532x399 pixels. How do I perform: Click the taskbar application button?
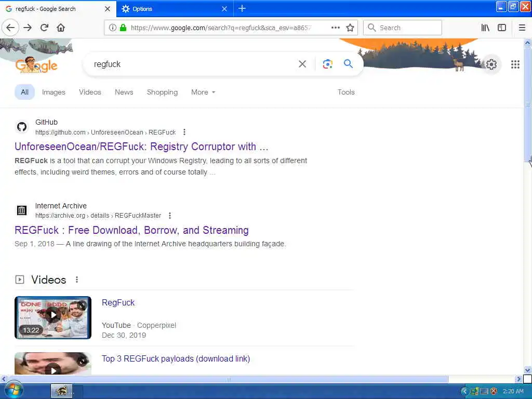(x=61, y=391)
